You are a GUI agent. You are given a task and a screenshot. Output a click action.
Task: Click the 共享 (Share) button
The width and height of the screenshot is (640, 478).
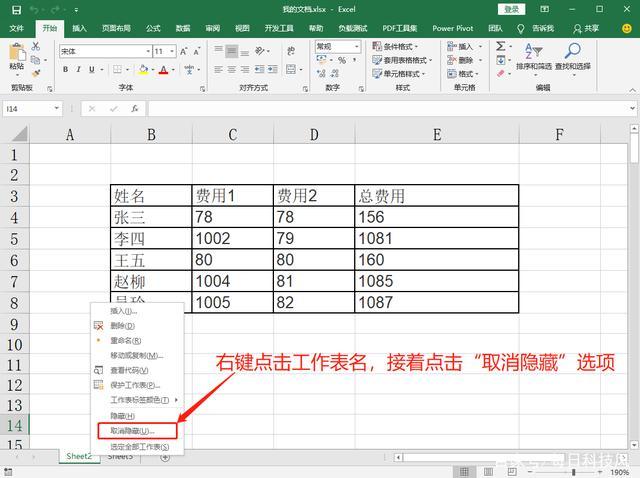click(x=586, y=28)
